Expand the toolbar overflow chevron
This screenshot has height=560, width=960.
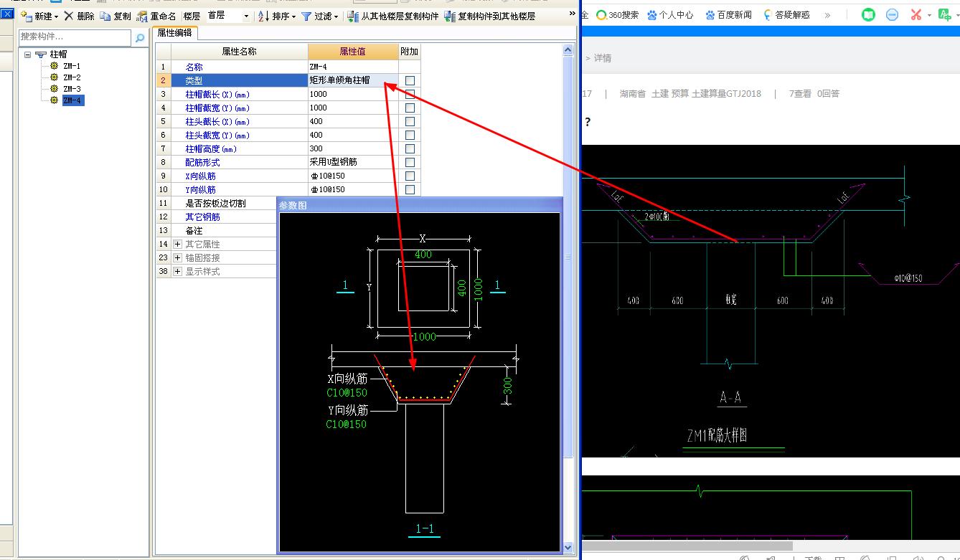(x=573, y=14)
